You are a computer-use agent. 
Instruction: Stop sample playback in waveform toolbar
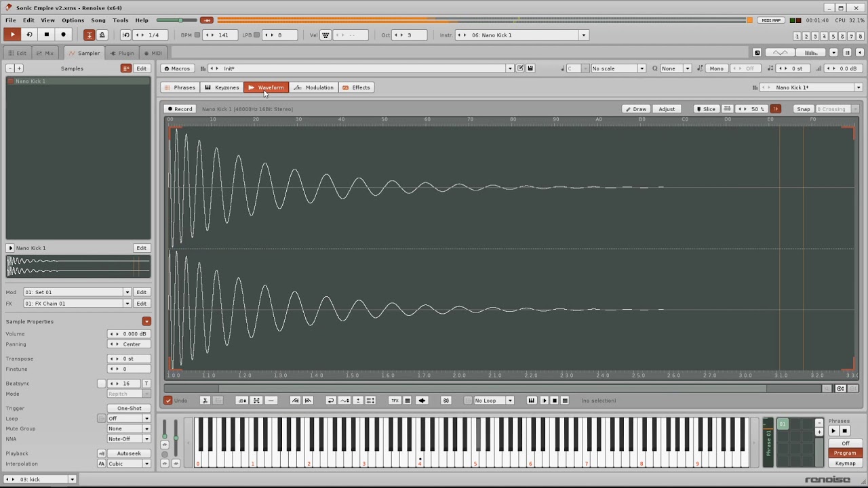554,401
